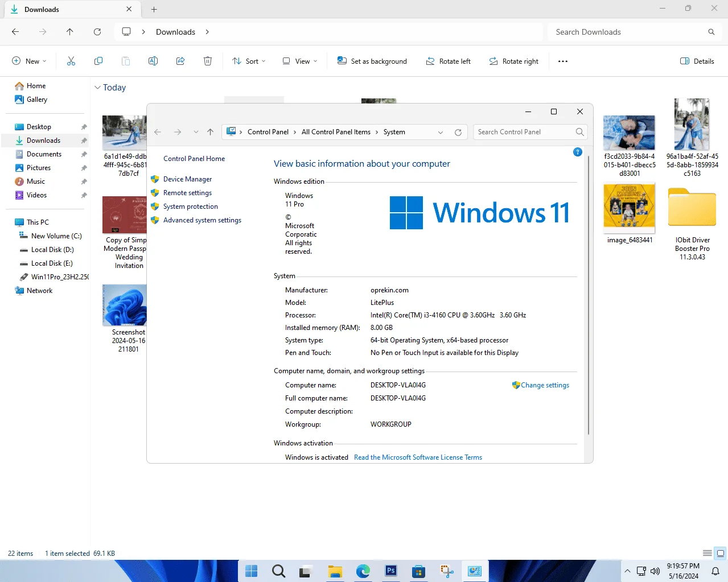Click the Control Panel System taskbar icon
The height and width of the screenshot is (582, 728).
tap(475, 571)
